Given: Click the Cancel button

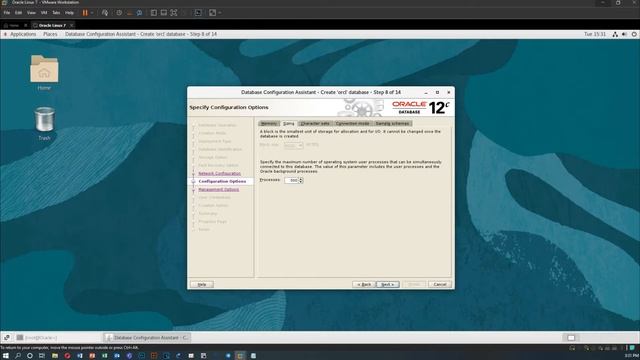Looking at the screenshot, I should coord(440,284).
